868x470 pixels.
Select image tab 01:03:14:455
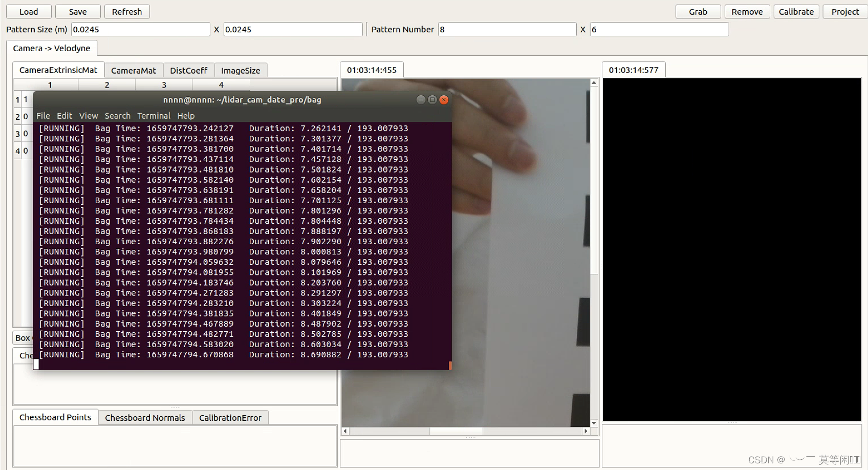tap(372, 70)
